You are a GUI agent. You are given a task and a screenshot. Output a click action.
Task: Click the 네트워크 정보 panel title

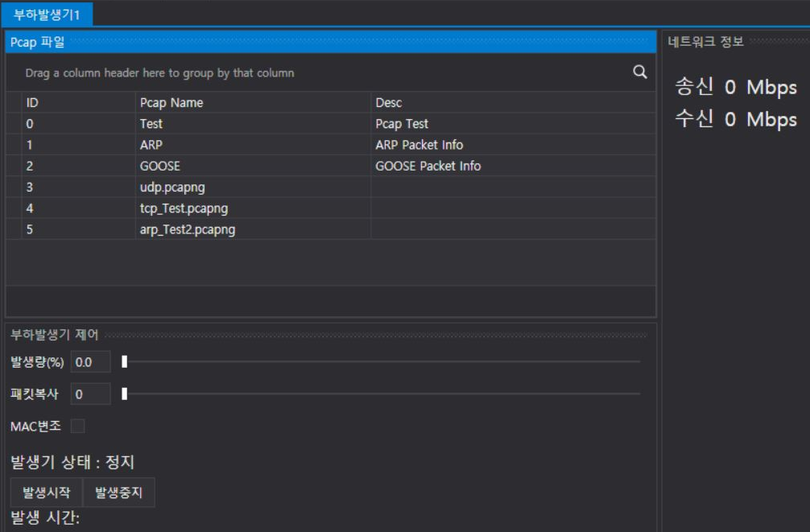[x=705, y=41]
